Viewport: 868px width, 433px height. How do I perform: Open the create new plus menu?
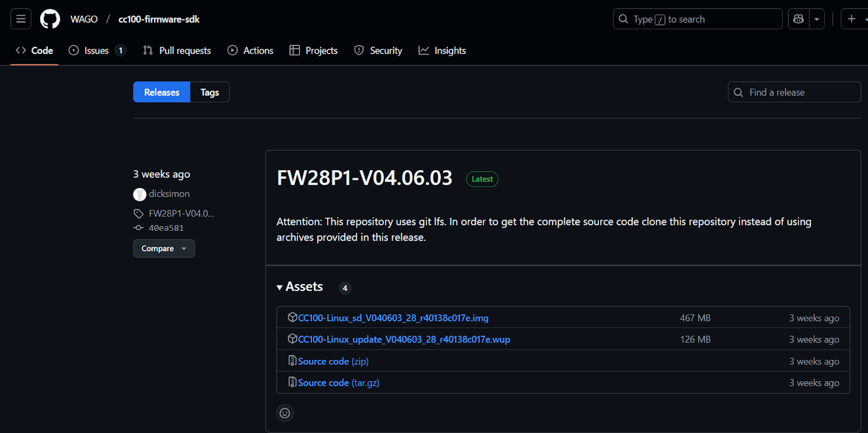(x=852, y=19)
